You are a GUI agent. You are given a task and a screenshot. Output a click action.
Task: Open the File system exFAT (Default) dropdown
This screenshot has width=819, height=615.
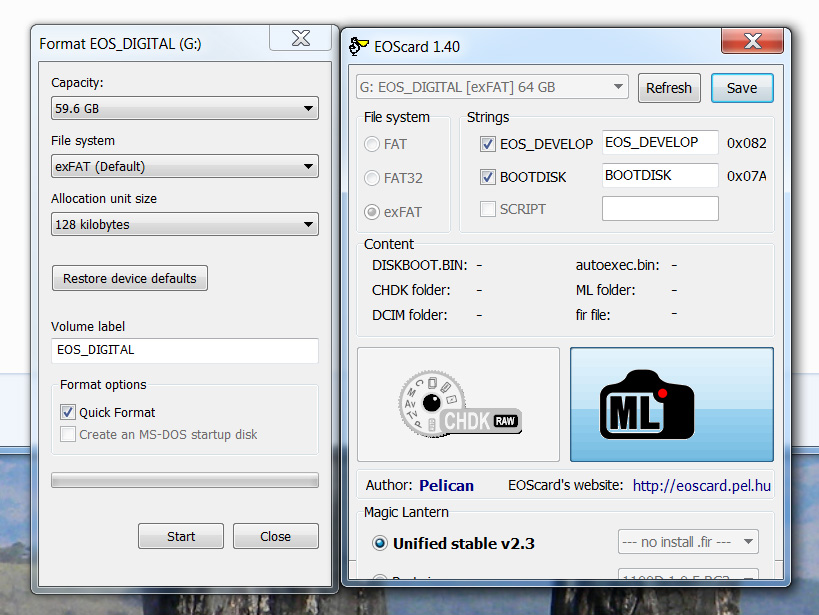coord(185,167)
